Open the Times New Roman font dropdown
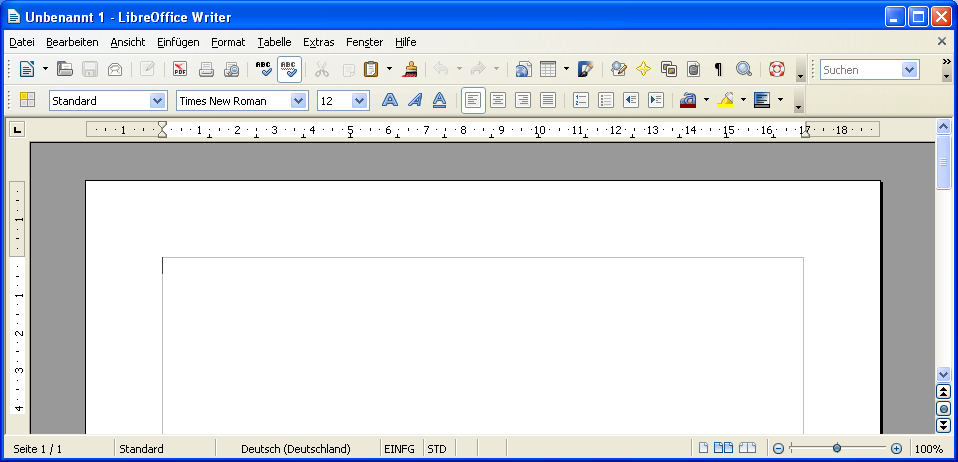This screenshot has height=462, width=958. 298,101
